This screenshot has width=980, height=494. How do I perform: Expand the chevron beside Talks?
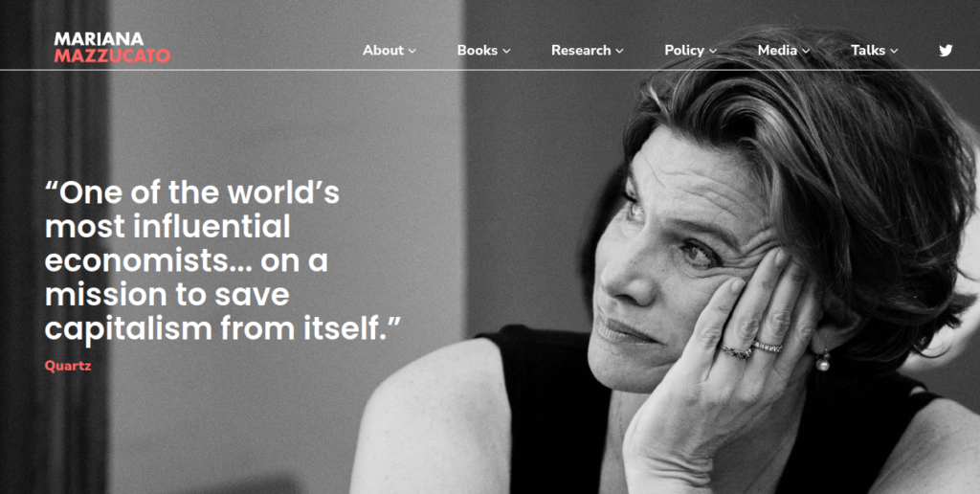[x=894, y=52]
